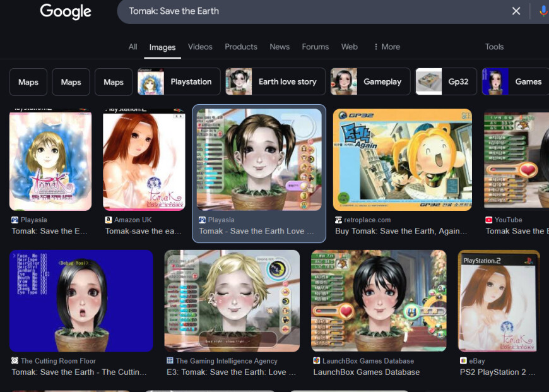Click in the search field with Tomak query
This screenshot has height=392, width=549.
pos(315,11)
